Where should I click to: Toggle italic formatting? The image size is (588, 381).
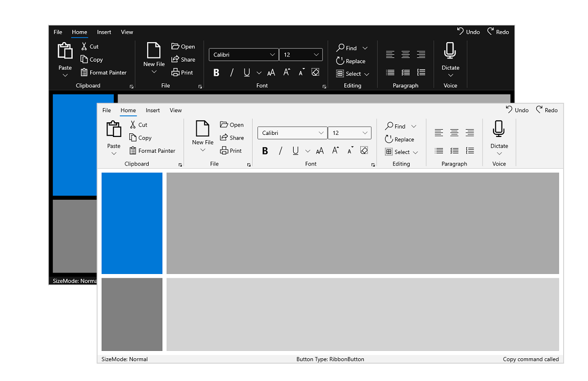(280, 151)
